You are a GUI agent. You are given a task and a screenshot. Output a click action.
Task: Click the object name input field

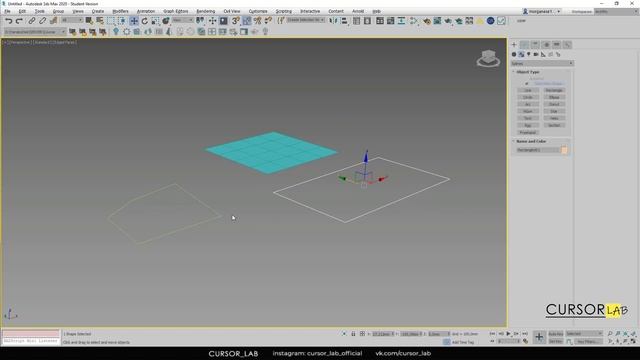(x=538, y=150)
